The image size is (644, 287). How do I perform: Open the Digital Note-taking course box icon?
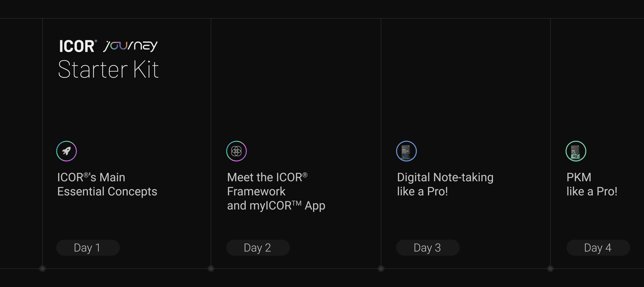tap(406, 151)
